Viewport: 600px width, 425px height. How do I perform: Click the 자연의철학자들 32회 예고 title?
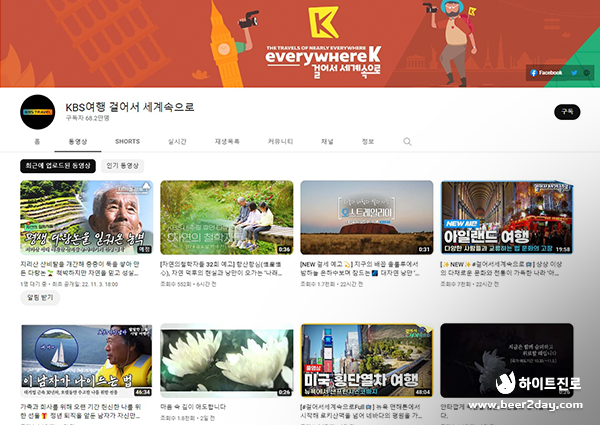[222, 269]
